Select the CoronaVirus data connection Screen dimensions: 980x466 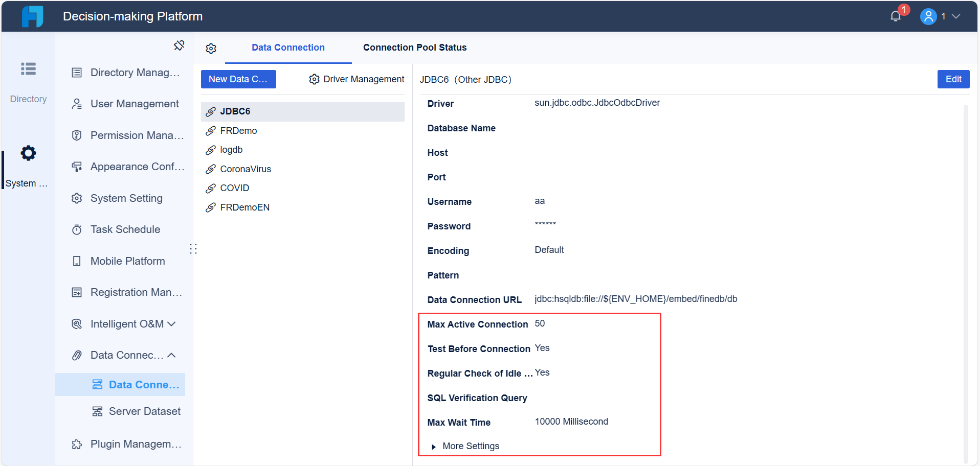click(245, 169)
